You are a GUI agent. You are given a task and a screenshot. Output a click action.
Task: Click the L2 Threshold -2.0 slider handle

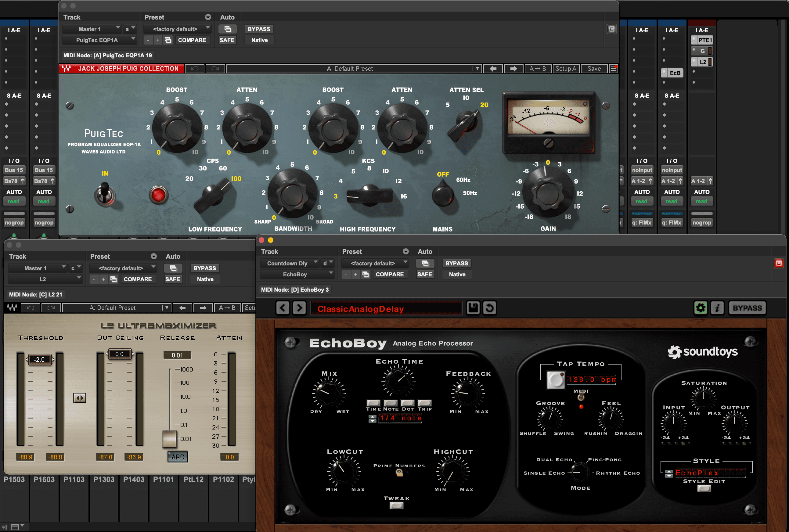tap(40, 359)
